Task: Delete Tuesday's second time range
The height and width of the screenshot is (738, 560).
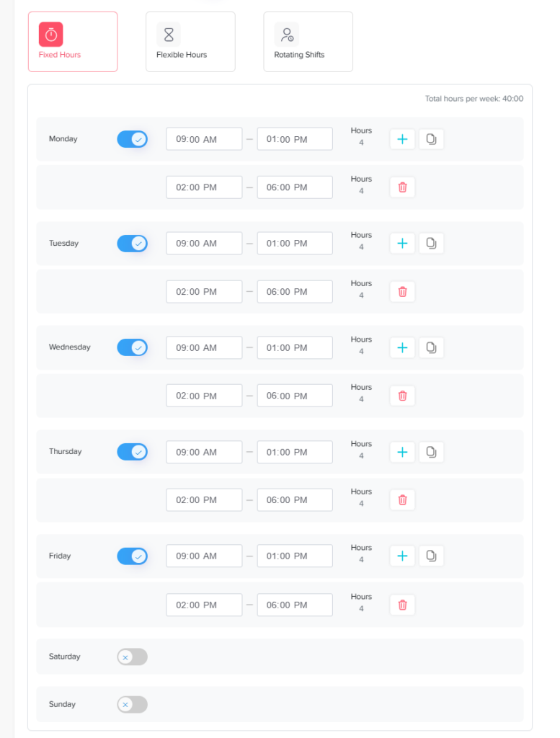Action: [x=402, y=292]
